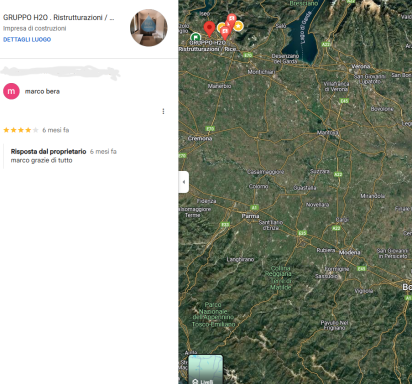412x384 pixels.
Task: Select the green flag saved-place marker
Action: pos(196,37)
